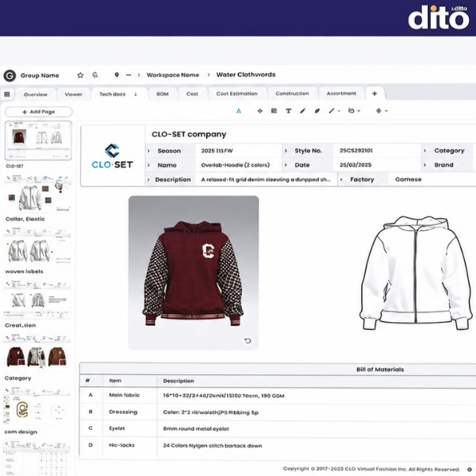
Task: Click the Season value 2025 FW
Action: [x=217, y=151]
